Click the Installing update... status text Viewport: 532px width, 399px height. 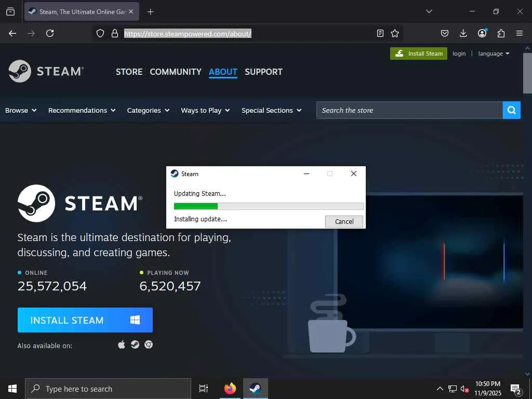200,219
